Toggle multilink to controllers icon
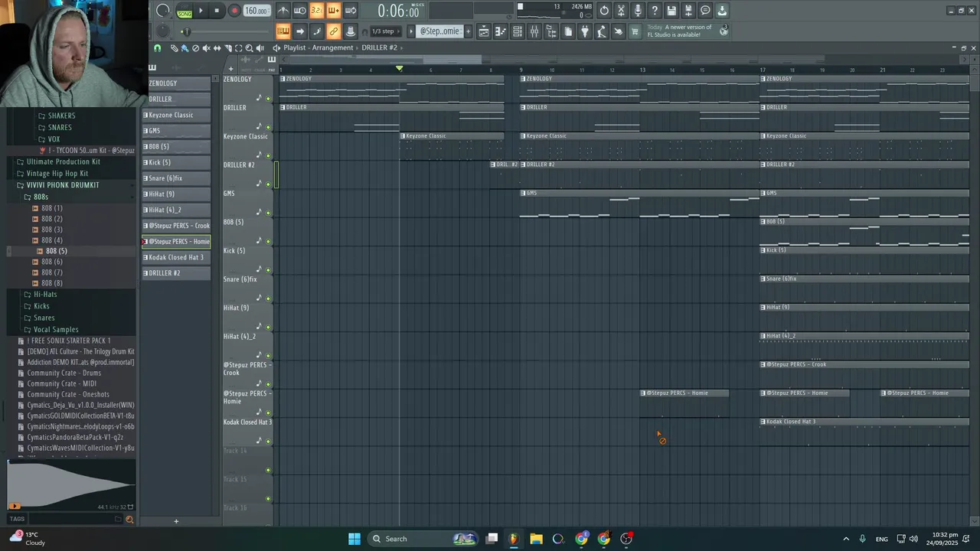 (x=334, y=31)
